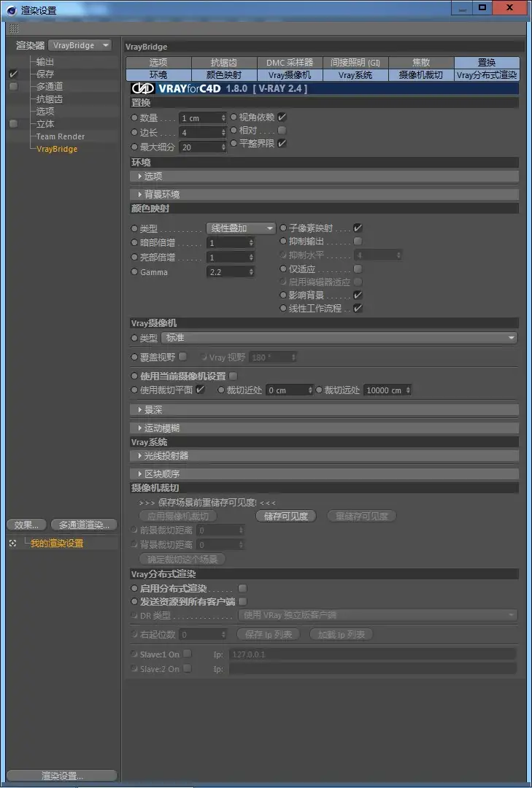Click the 最大细分 stepper arrows
Viewport: 532px width, 788px height.
[x=223, y=147]
